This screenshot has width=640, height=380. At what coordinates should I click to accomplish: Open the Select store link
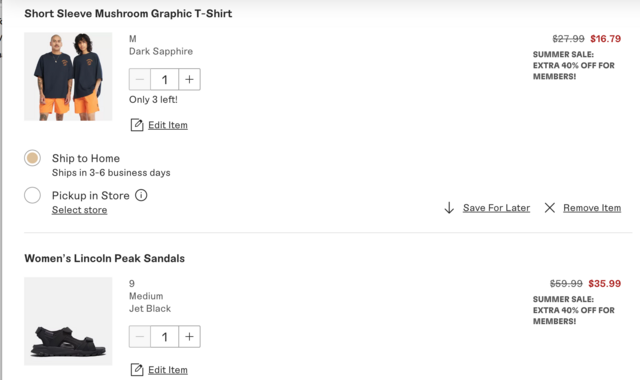coord(80,210)
